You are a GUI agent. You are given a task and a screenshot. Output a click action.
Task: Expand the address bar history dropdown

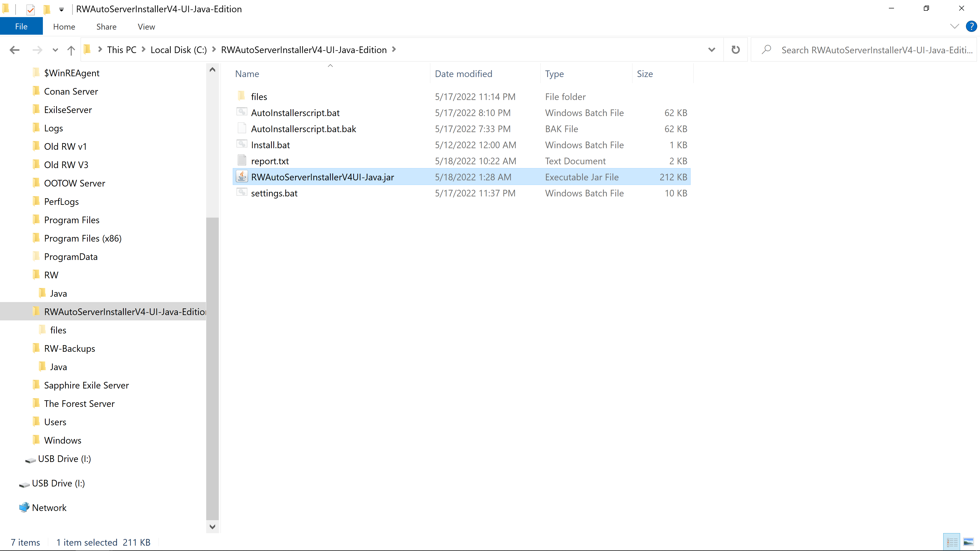point(712,50)
